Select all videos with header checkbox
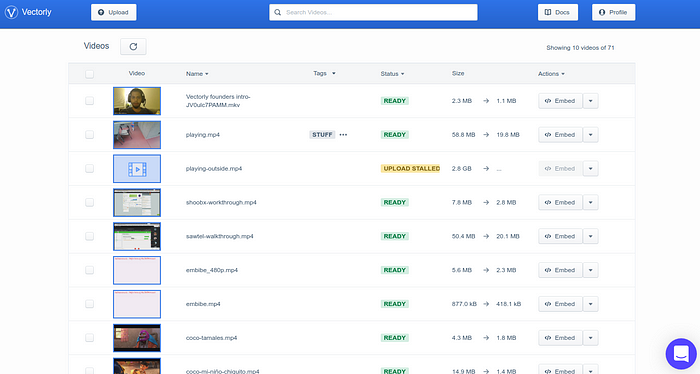Screen dimensions: 700x374 click(89, 74)
